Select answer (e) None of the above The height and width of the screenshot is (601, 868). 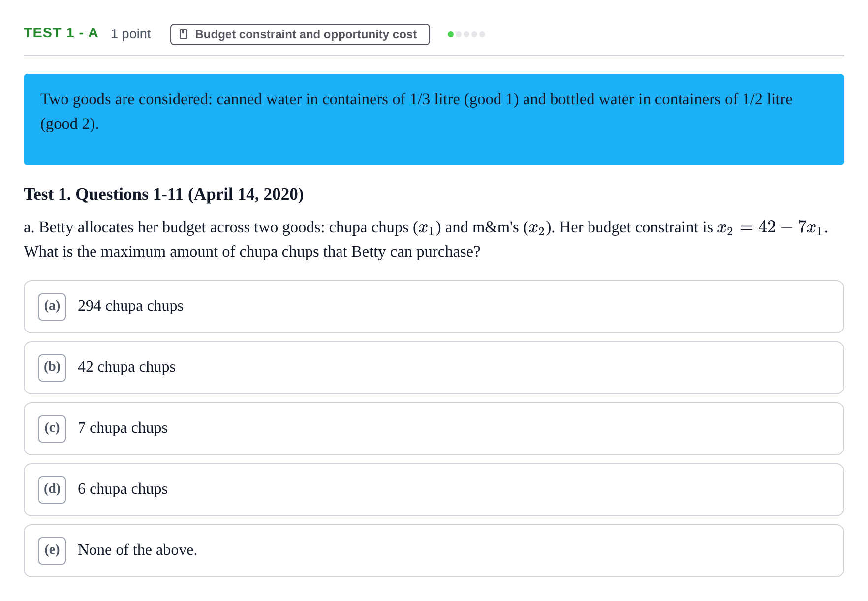434,551
